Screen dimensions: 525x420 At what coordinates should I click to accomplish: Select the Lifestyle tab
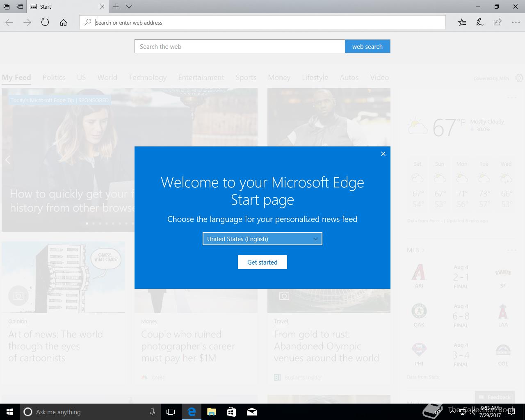click(315, 78)
